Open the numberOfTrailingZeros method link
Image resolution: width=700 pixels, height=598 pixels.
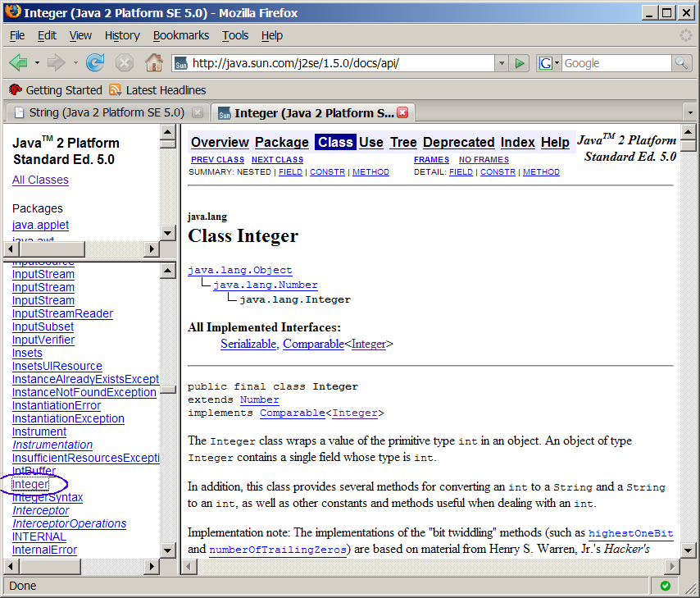click(x=278, y=550)
